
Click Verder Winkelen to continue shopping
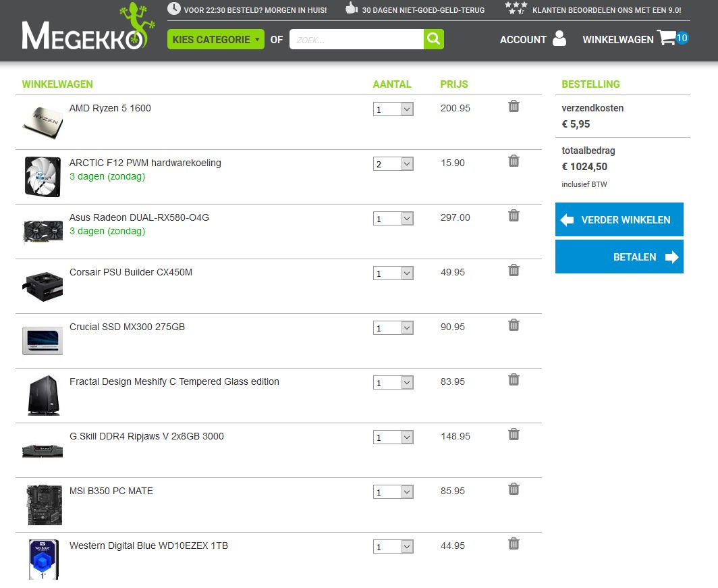point(619,219)
